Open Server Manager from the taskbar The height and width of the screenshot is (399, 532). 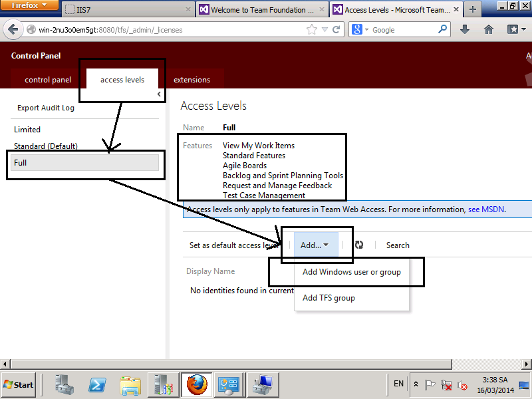[x=64, y=385]
